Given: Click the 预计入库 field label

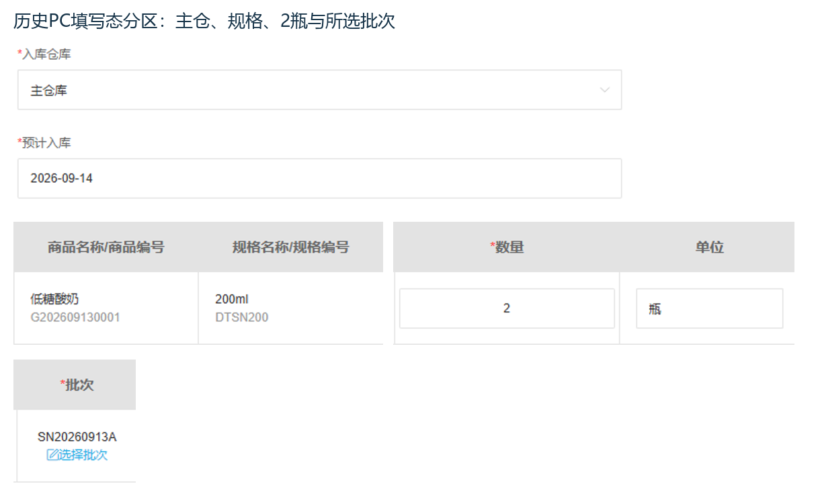Looking at the screenshot, I should point(44,143).
